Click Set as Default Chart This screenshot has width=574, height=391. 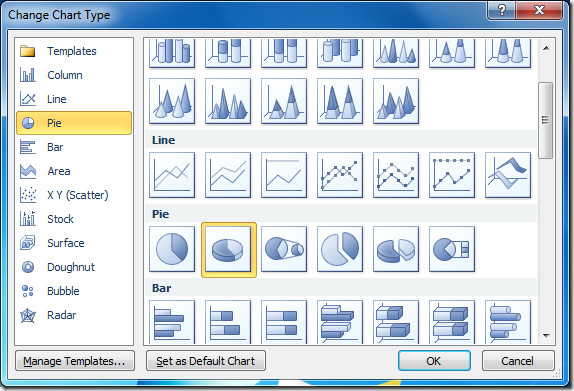(206, 361)
